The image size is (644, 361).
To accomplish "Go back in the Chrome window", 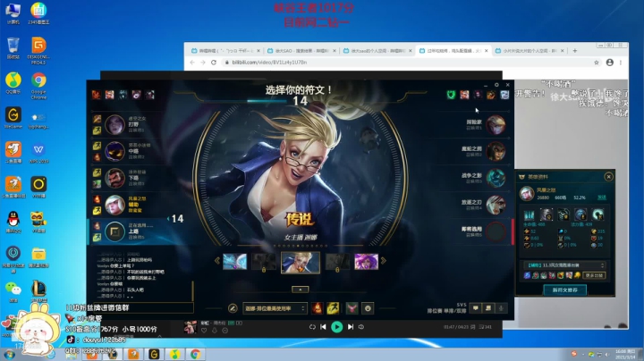I will click(192, 63).
